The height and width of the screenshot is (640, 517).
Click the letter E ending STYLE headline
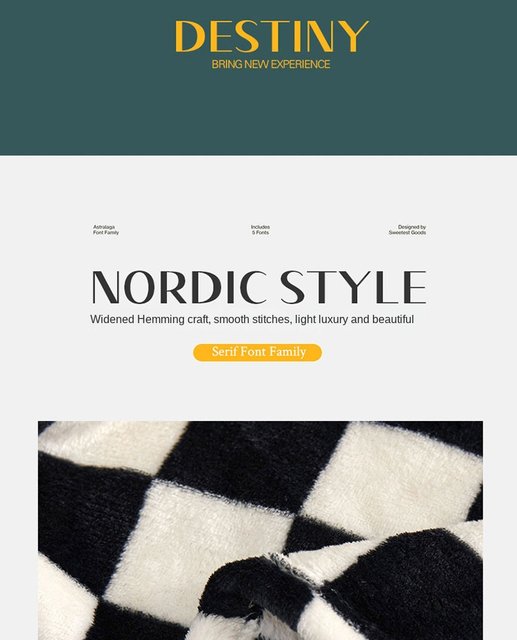(x=415, y=287)
